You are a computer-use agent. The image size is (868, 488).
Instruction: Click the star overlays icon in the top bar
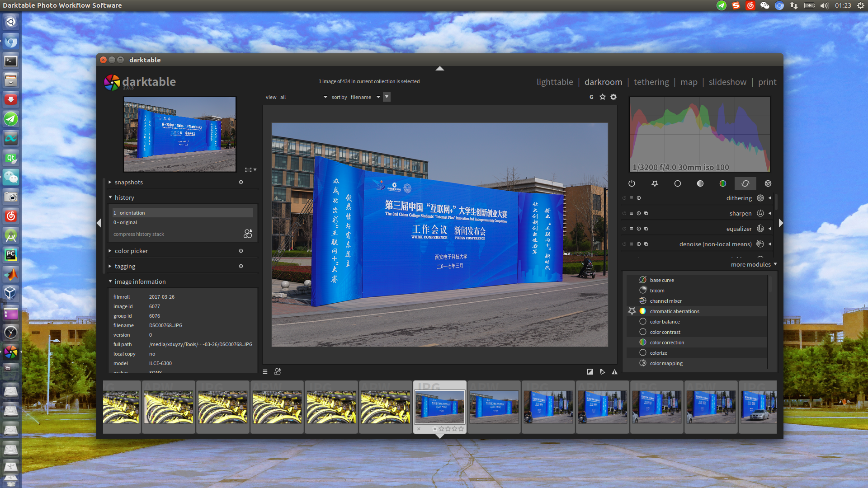pyautogui.click(x=602, y=97)
